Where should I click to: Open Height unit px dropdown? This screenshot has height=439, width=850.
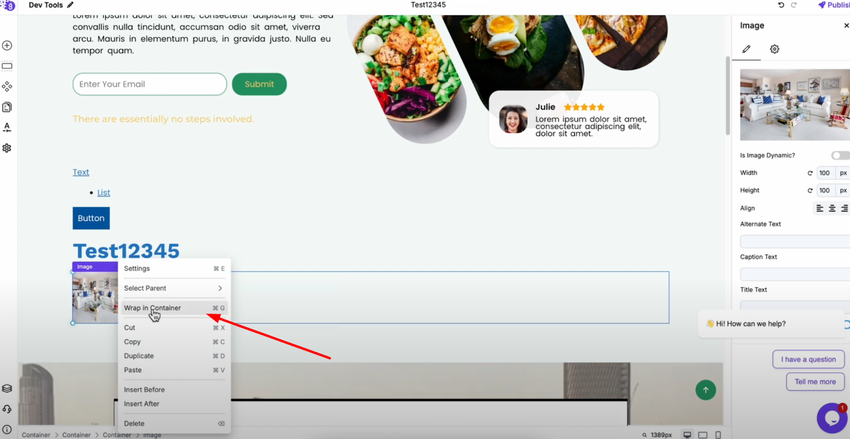click(x=843, y=190)
